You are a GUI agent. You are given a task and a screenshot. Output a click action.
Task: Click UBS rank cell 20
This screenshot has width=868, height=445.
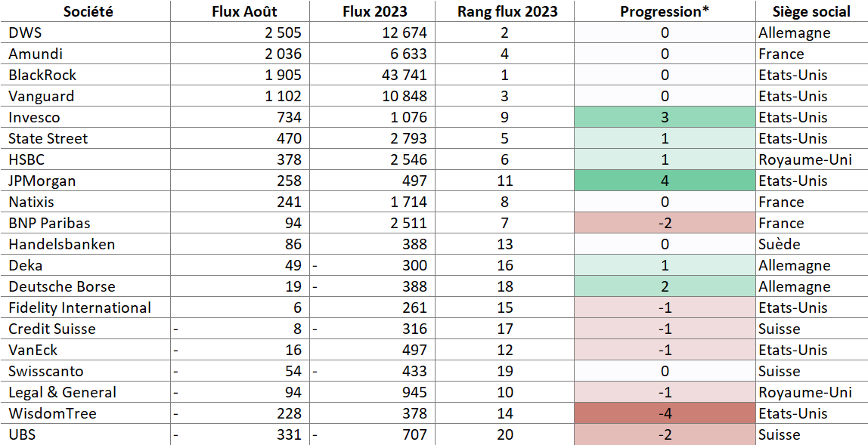pyautogui.click(x=504, y=434)
